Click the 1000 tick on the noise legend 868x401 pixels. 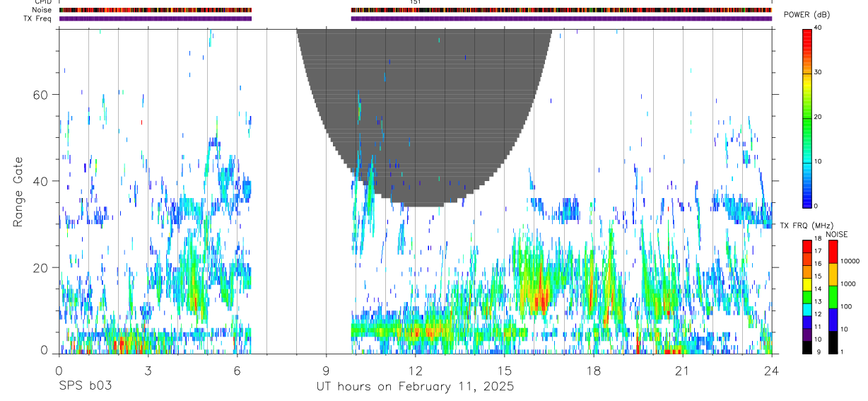coord(849,284)
